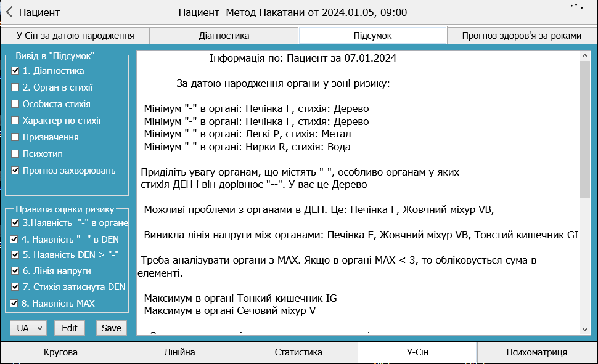This screenshot has width=598, height=364.
Task: Click the Save button
Action: 112,328
